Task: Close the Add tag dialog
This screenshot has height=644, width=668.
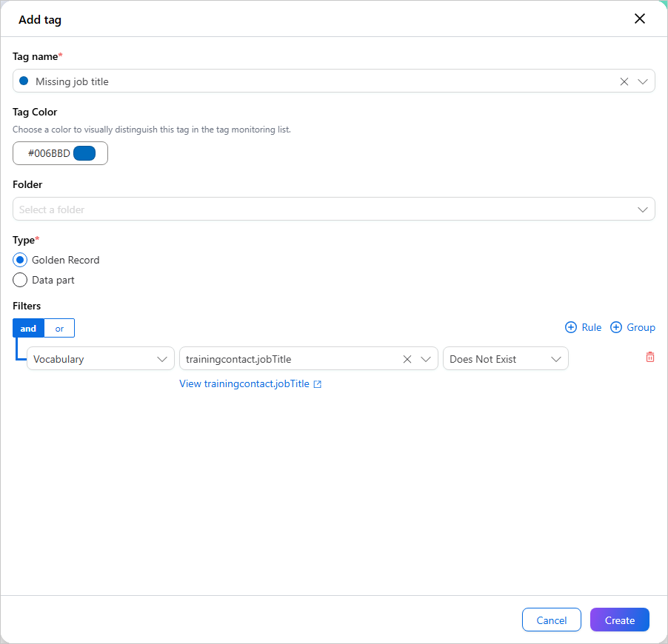Action: point(639,19)
